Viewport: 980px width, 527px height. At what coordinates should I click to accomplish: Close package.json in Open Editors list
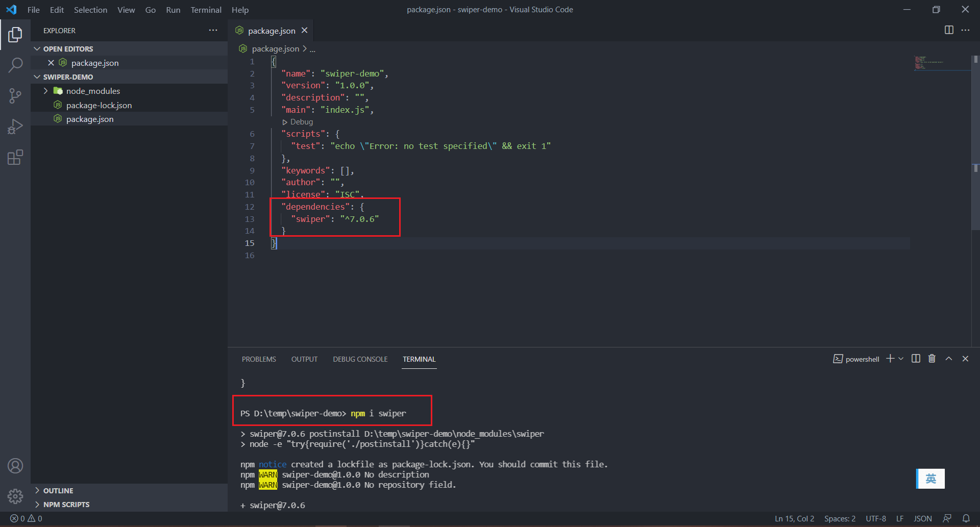51,63
